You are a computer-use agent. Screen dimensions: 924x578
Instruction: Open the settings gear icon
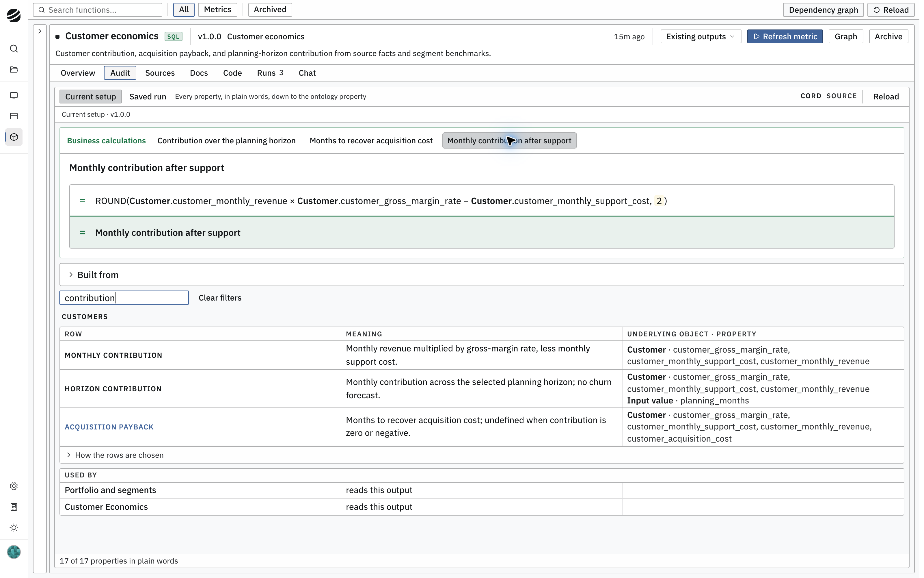[14, 486]
